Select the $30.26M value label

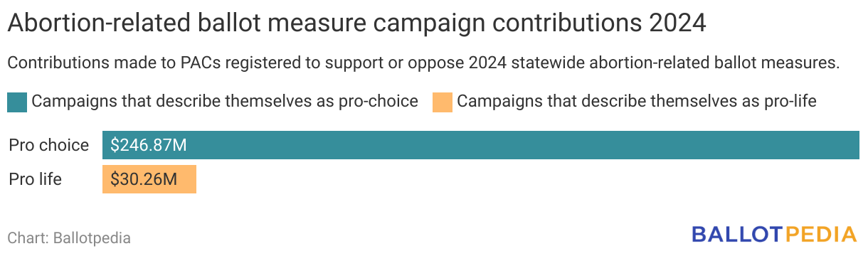point(144,180)
